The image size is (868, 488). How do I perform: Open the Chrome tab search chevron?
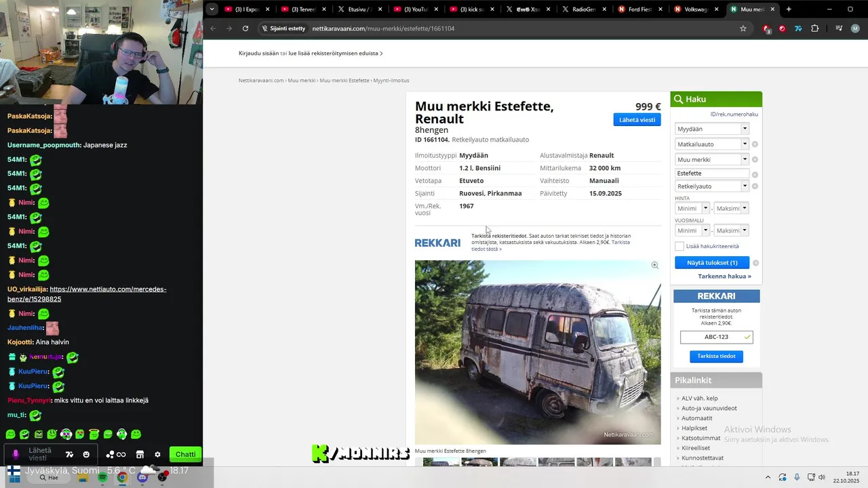tap(212, 9)
